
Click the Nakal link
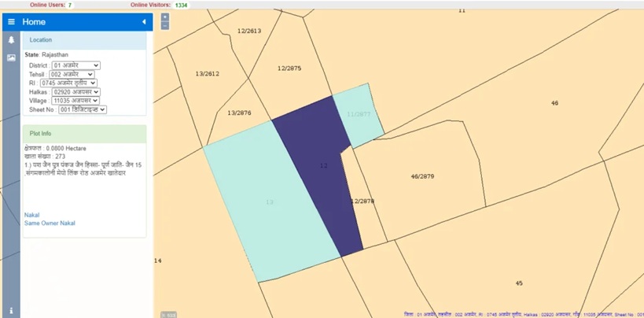(x=31, y=215)
